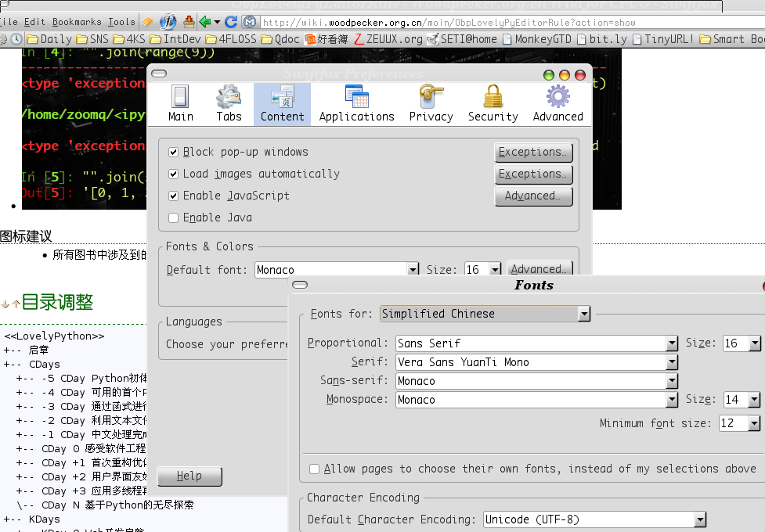
Task: Open the Tools menu
Action: point(121,22)
